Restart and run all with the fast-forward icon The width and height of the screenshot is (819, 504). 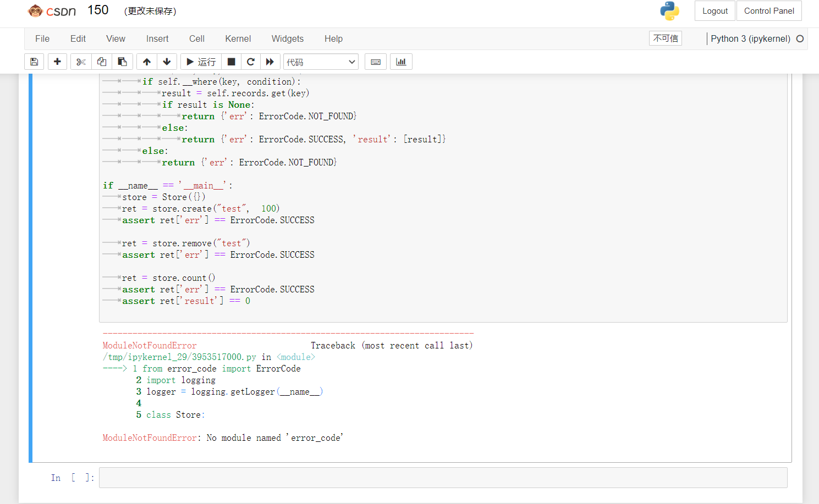click(270, 62)
